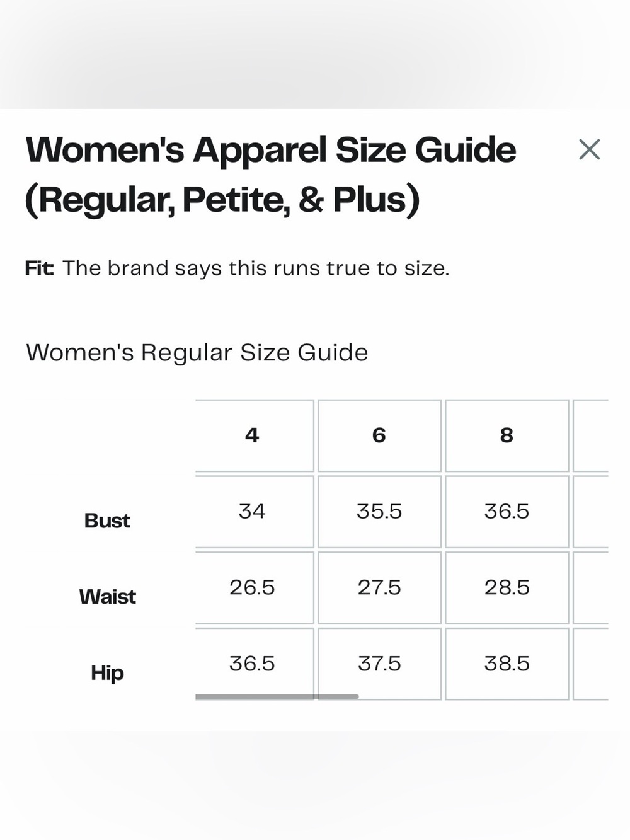630x840 pixels.
Task: Click the Hip row label
Action: tap(107, 673)
